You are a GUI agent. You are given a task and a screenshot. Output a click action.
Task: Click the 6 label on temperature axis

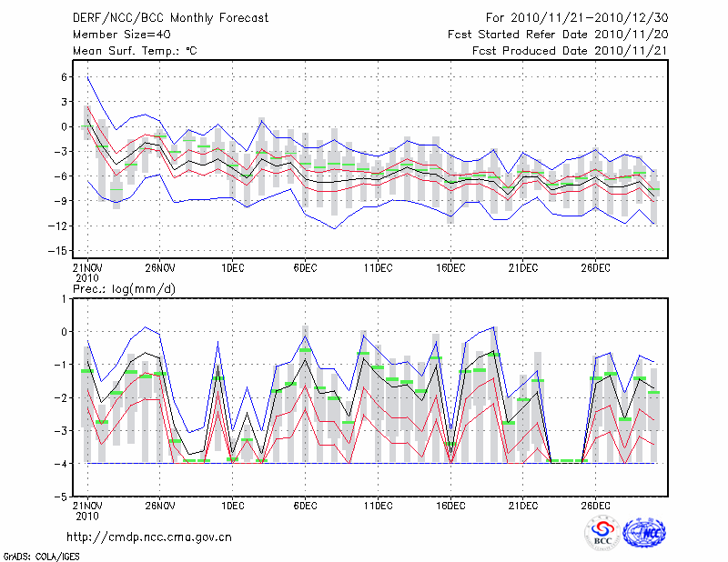pos(65,77)
